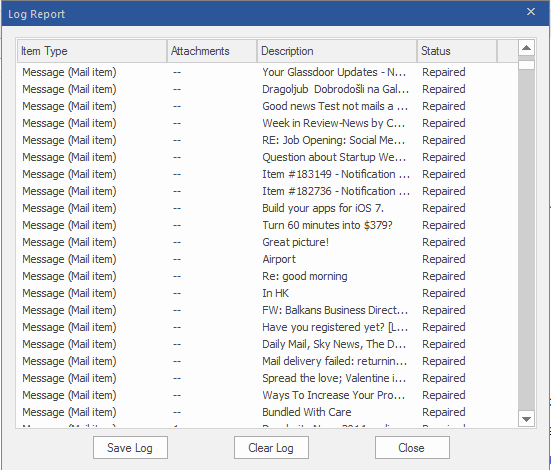Click the scrollbar down arrow

coord(526,419)
